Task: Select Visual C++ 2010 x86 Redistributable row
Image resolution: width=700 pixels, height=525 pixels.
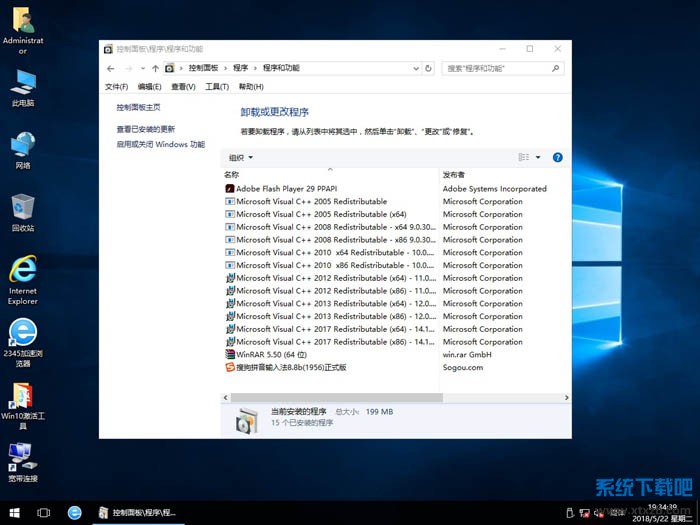Action: (330, 265)
